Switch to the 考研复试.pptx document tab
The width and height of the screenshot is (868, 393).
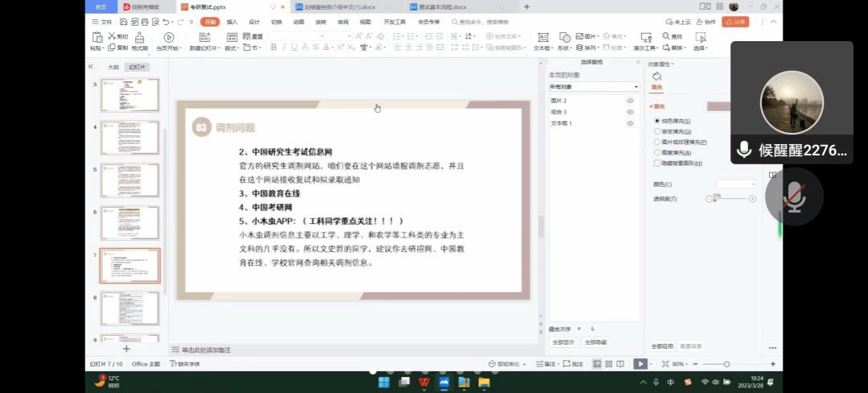pyautogui.click(x=207, y=6)
